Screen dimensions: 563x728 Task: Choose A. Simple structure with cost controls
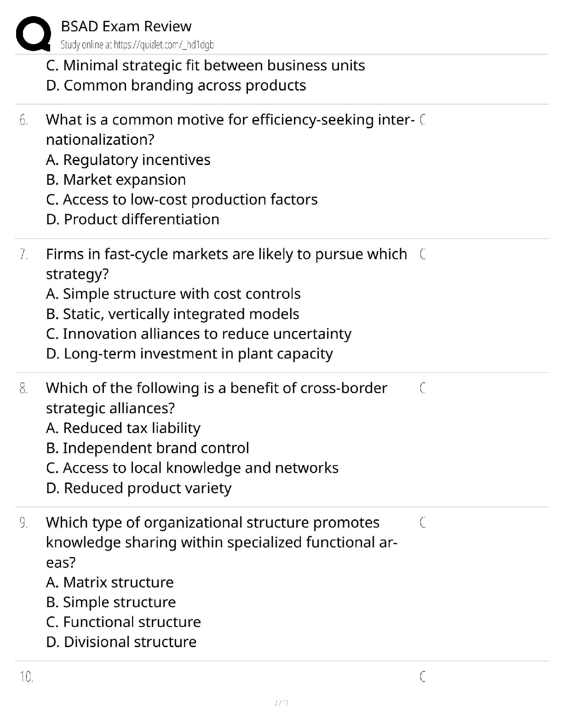(x=173, y=294)
